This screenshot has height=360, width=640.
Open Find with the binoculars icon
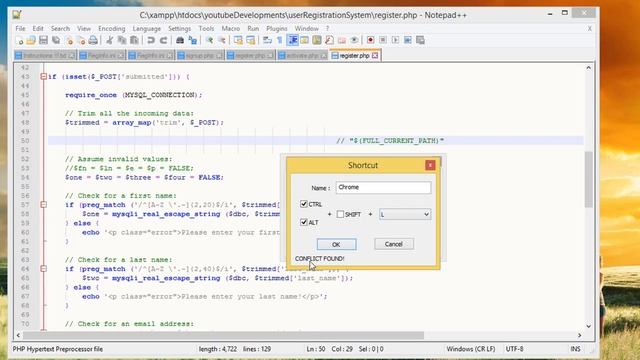point(180,40)
